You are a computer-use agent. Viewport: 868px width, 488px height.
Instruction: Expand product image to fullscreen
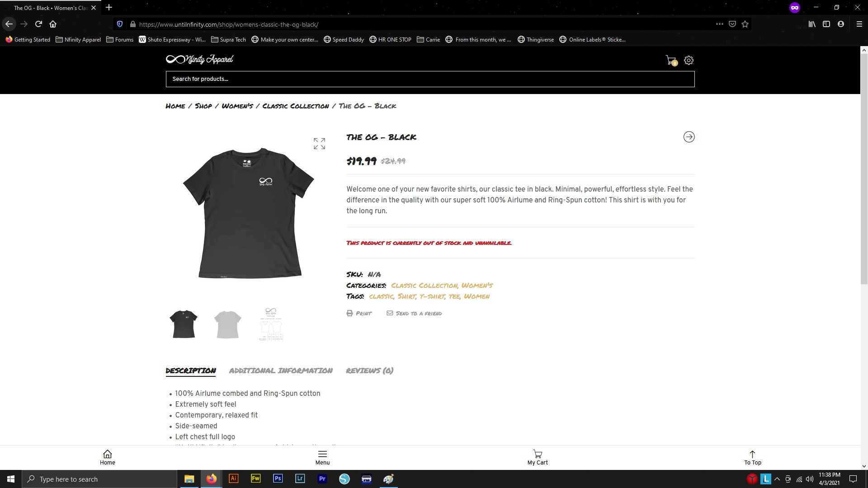(x=319, y=144)
